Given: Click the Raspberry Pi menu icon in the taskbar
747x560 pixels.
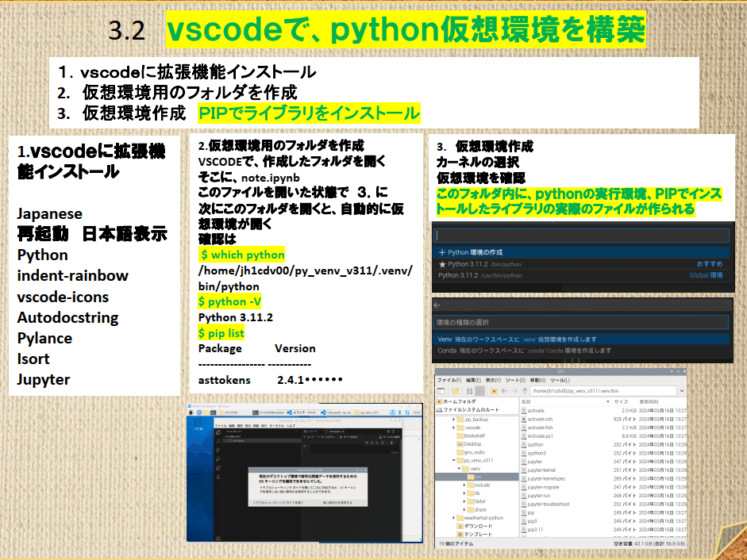Looking at the screenshot, I should click(191, 412).
